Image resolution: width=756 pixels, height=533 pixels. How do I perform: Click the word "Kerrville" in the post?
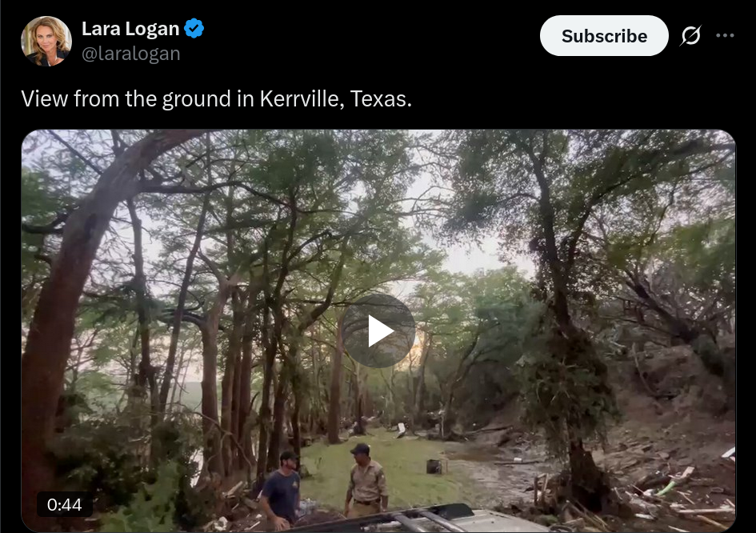(x=302, y=99)
